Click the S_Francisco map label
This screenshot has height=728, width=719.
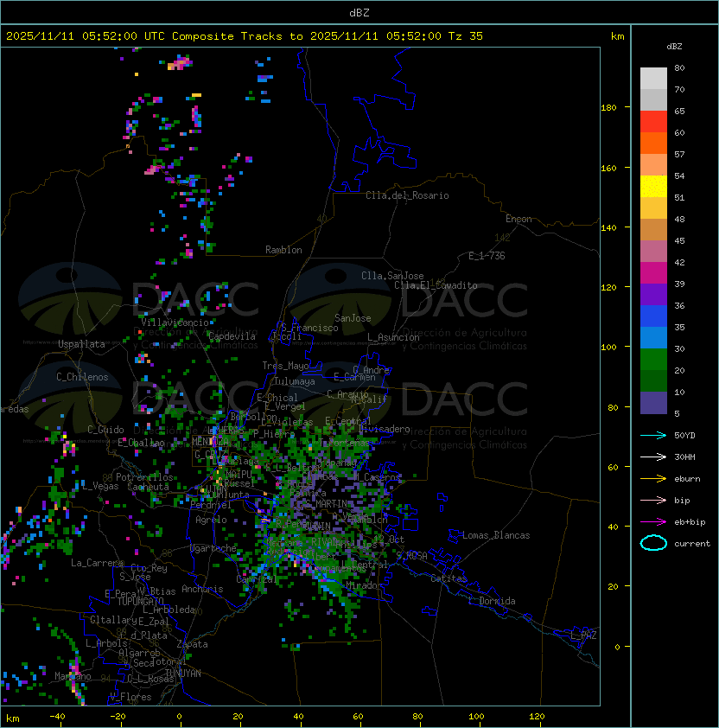pos(309,328)
